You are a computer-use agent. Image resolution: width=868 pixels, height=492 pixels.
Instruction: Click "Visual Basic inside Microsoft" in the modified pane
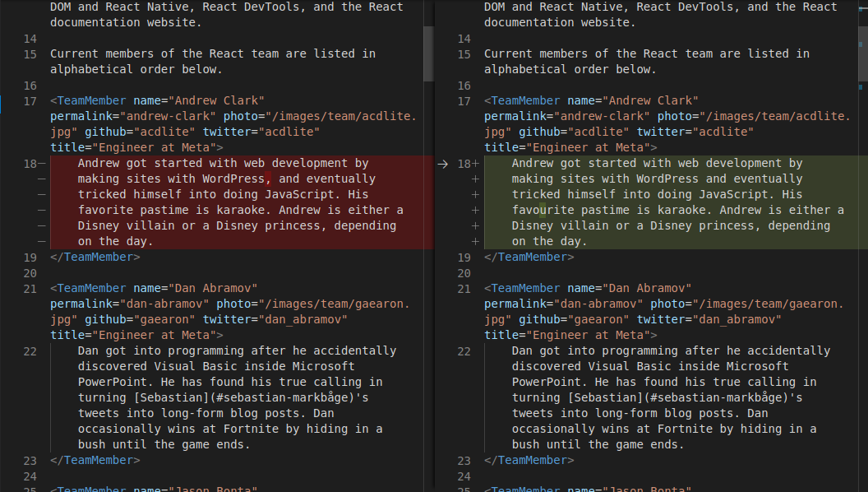point(688,366)
